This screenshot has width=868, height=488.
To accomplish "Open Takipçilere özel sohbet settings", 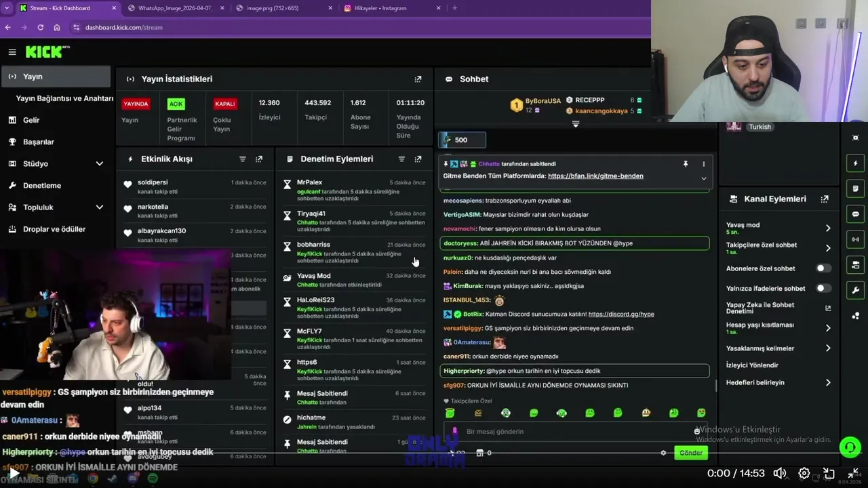I will pos(778,248).
